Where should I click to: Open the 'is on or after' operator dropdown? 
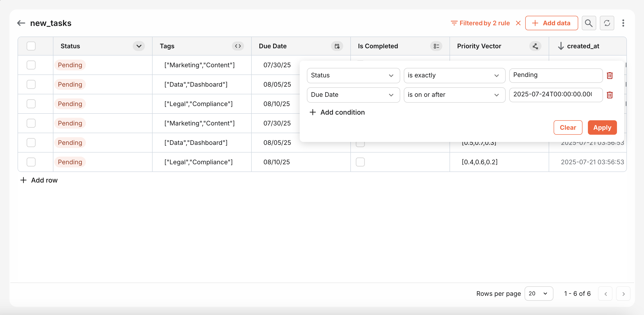[454, 95]
